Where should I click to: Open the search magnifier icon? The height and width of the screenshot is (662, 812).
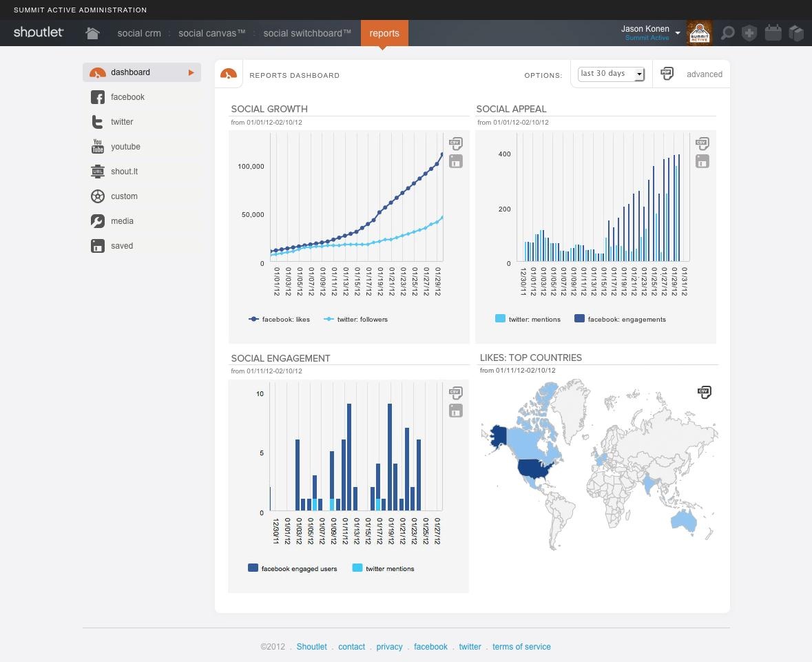[727, 33]
